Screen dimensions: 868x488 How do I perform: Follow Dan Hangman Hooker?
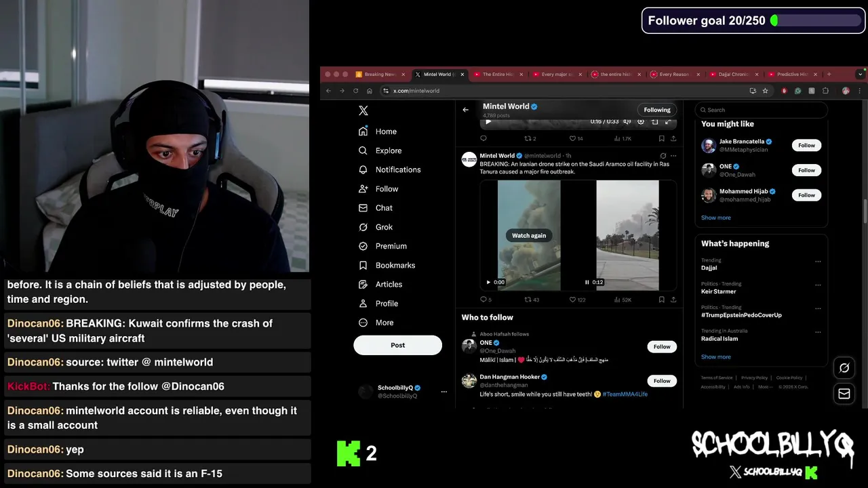[x=662, y=381]
